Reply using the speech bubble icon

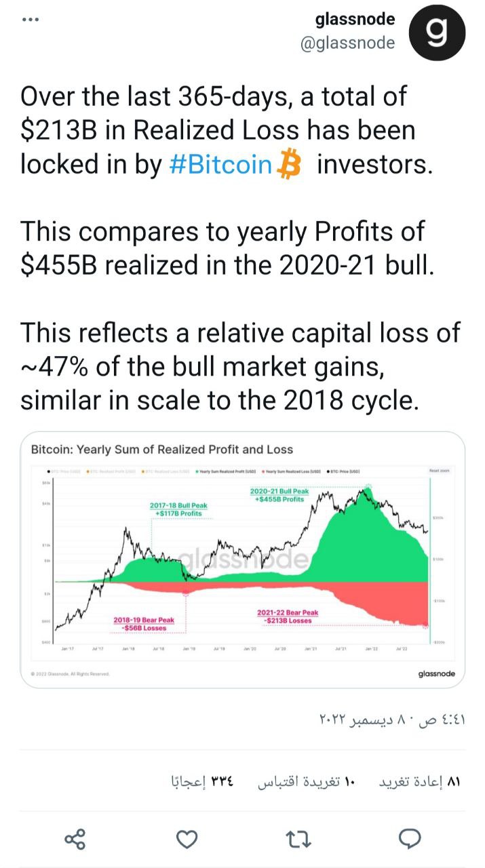(410, 840)
